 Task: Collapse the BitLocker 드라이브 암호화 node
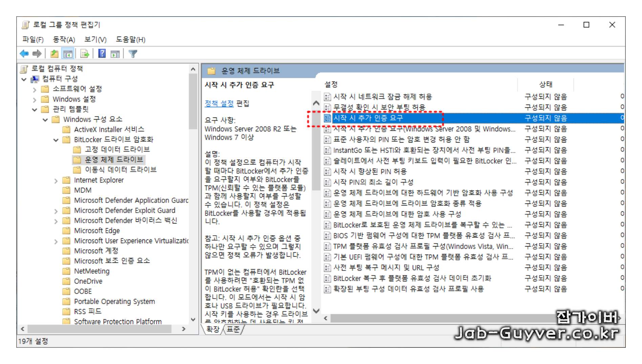coord(56,139)
